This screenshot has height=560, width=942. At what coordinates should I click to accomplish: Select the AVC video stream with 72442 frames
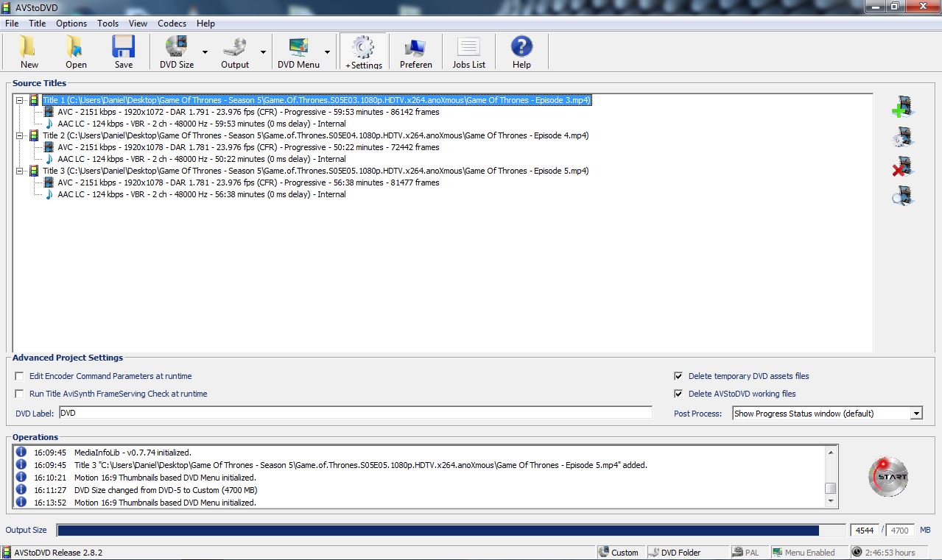(249, 147)
